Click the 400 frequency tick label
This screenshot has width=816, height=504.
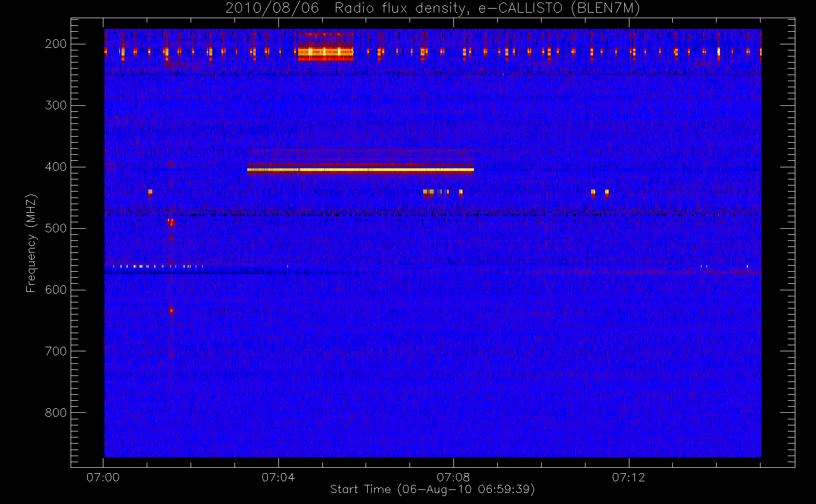[x=56, y=167]
